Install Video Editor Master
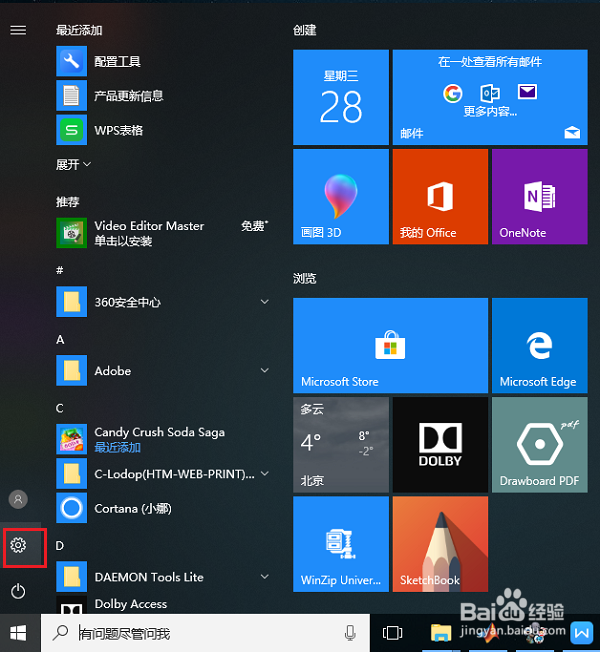 [163, 233]
